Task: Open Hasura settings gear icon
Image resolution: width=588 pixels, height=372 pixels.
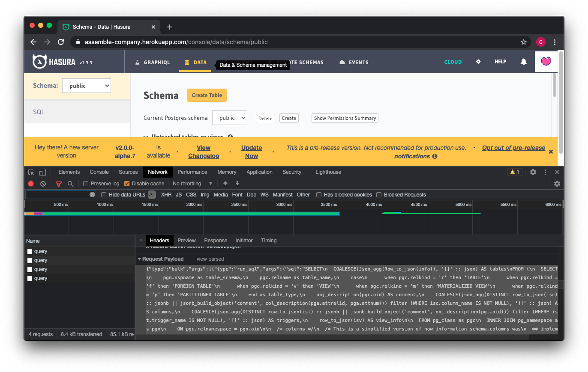Action: tap(478, 62)
